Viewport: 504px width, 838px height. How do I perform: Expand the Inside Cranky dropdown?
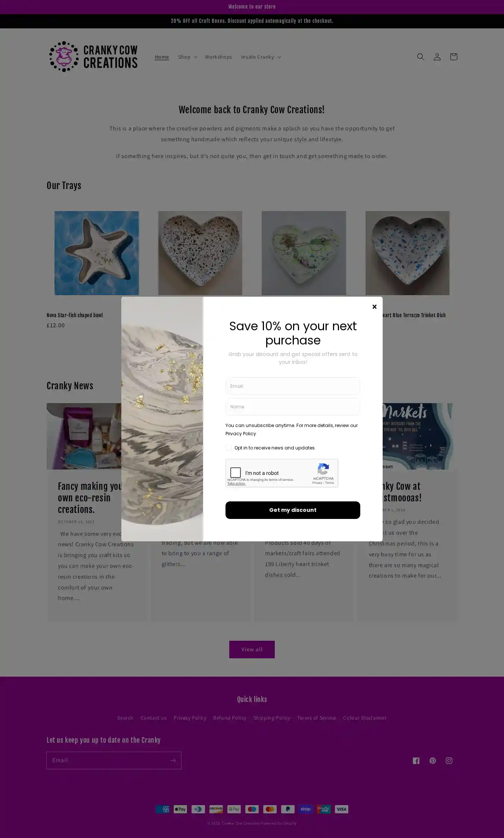tap(261, 57)
